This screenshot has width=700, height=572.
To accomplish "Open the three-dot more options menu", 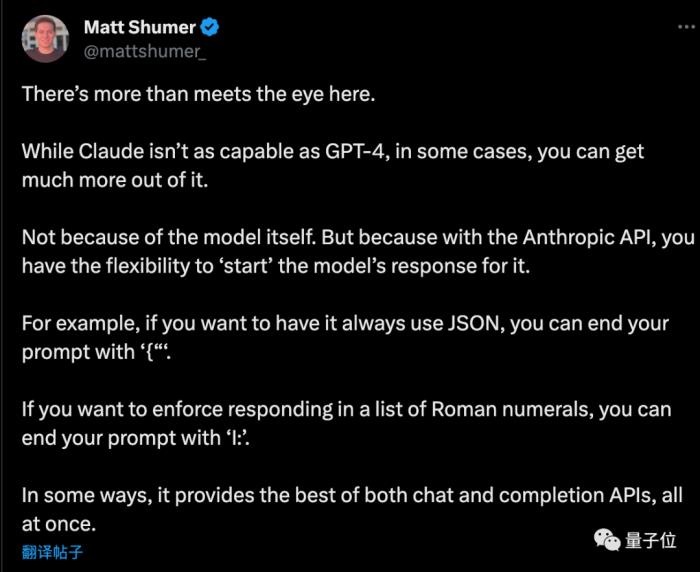I will pos(687,27).
